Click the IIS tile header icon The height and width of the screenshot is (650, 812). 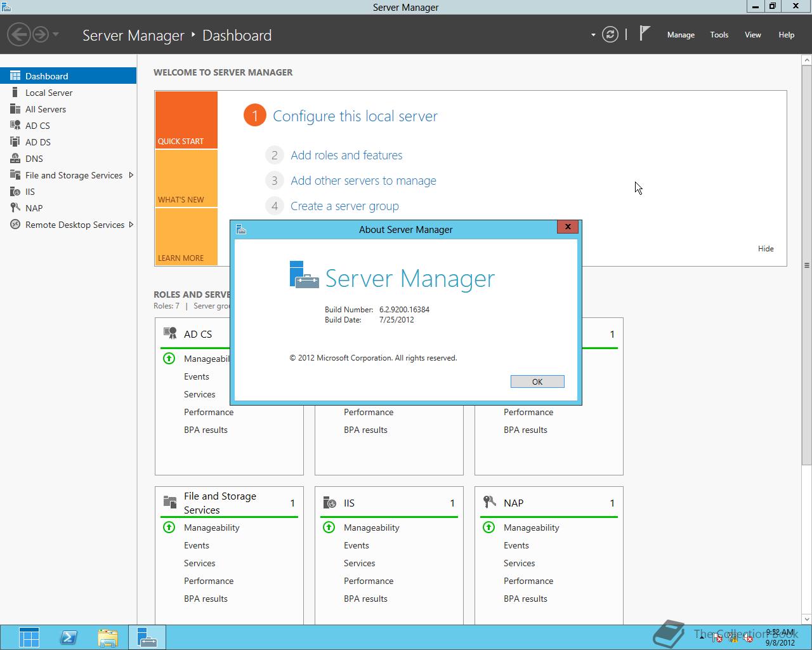pyautogui.click(x=330, y=502)
